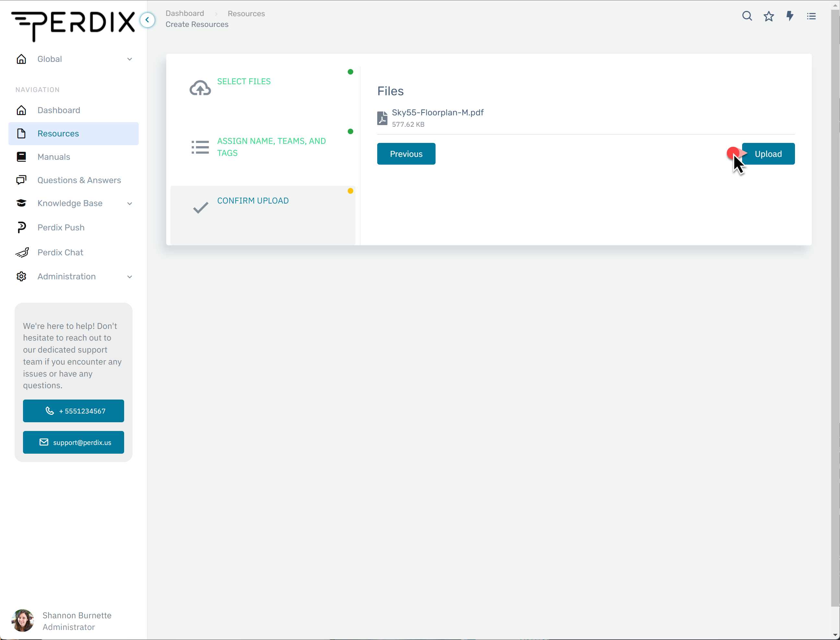Go to Perdix Chat
The width and height of the screenshot is (840, 640).
[x=74, y=252]
